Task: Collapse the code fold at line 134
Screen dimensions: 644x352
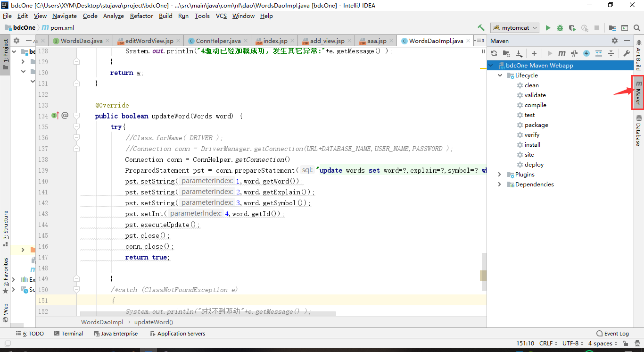Action: click(x=76, y=116)
